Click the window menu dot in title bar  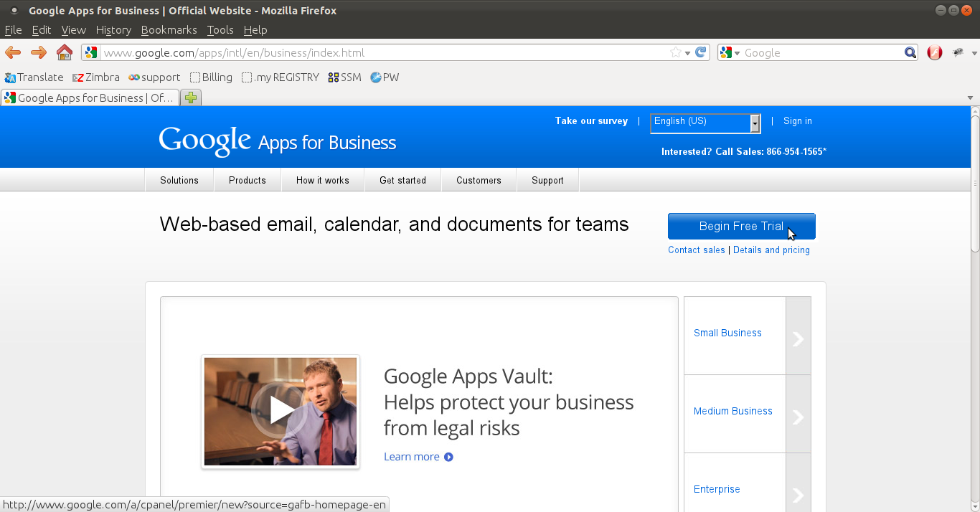click(x=14, y=11)
